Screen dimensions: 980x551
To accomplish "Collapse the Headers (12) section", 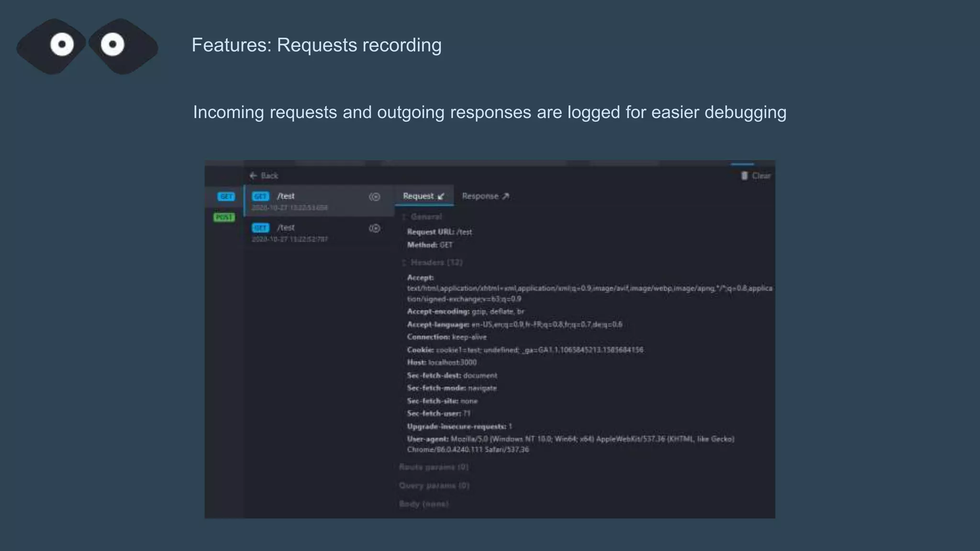I will pos(436,262).
